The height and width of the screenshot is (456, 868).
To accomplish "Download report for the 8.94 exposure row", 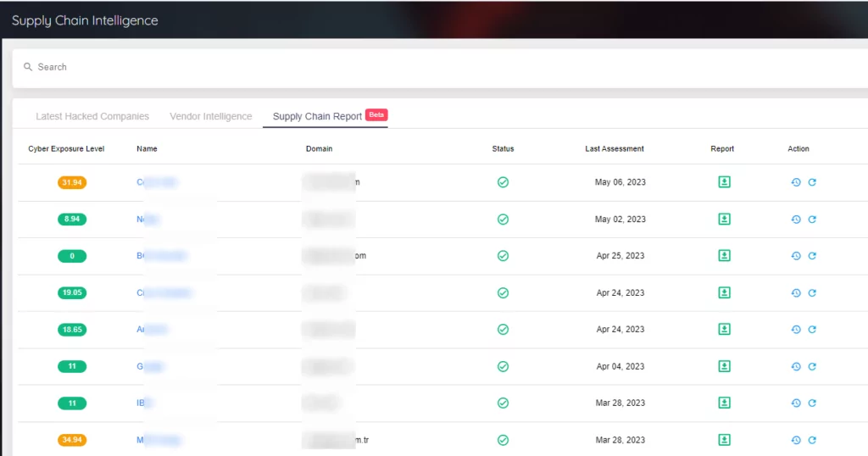I will [724, 220].
